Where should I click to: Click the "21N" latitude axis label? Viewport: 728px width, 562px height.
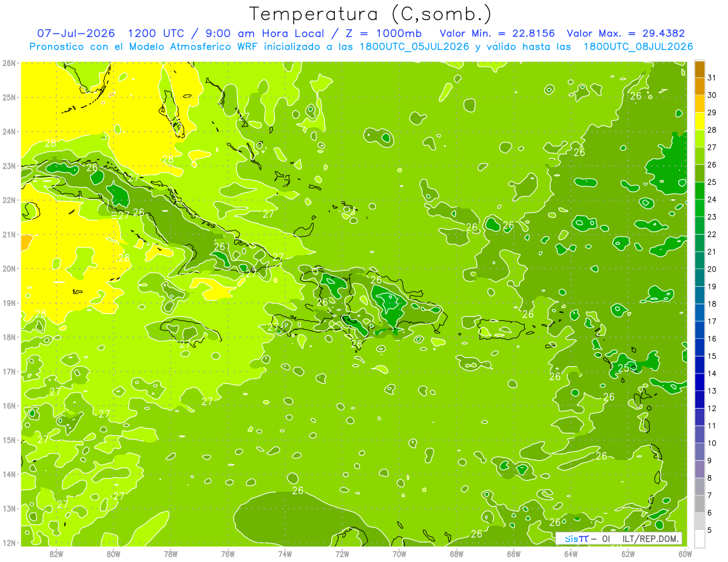[x=8, y=235]
